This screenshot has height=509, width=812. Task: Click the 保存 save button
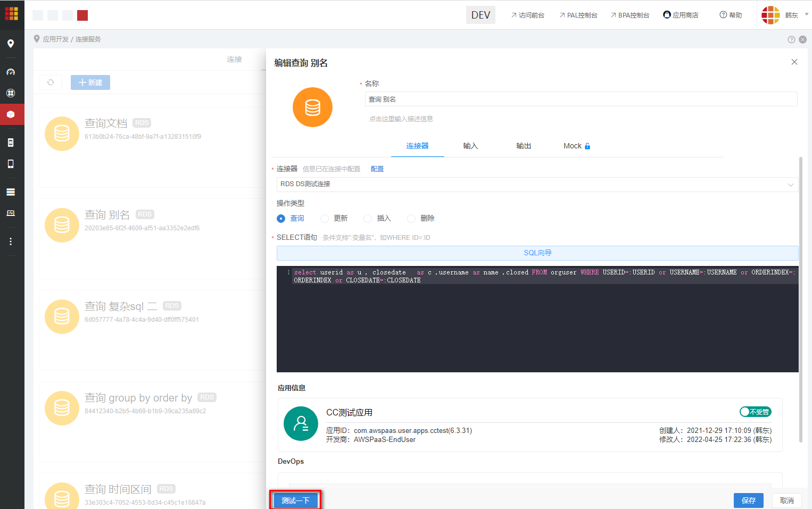748,500
